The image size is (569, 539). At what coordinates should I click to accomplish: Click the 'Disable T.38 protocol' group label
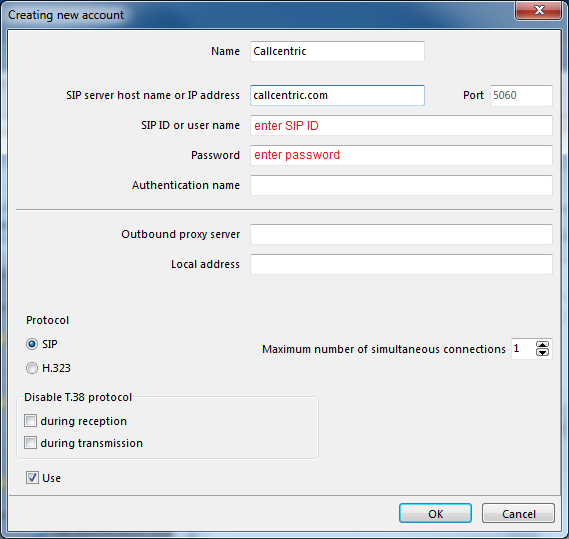[78, 397]
